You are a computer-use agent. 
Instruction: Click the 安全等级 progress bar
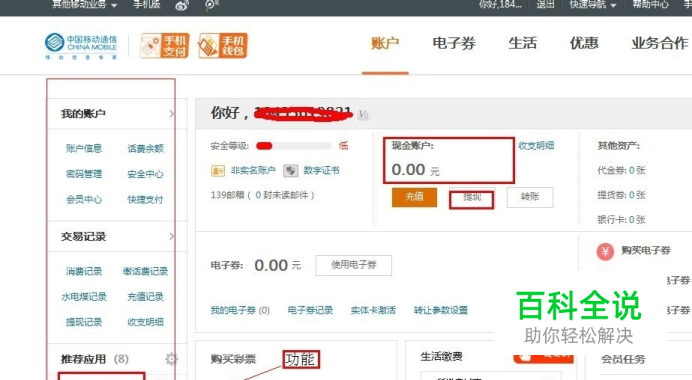(x=293, y=146)
